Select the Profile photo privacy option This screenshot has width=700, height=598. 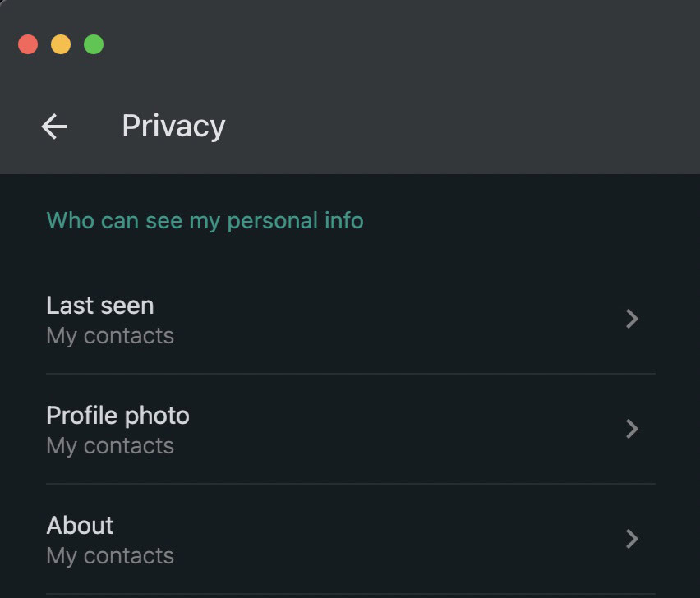117,416
